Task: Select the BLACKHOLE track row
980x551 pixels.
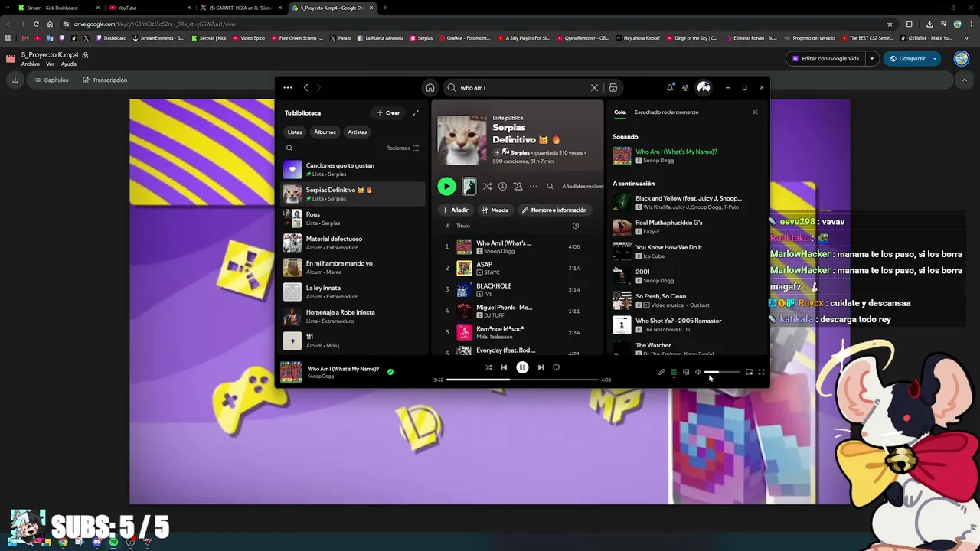Action: 518,290
